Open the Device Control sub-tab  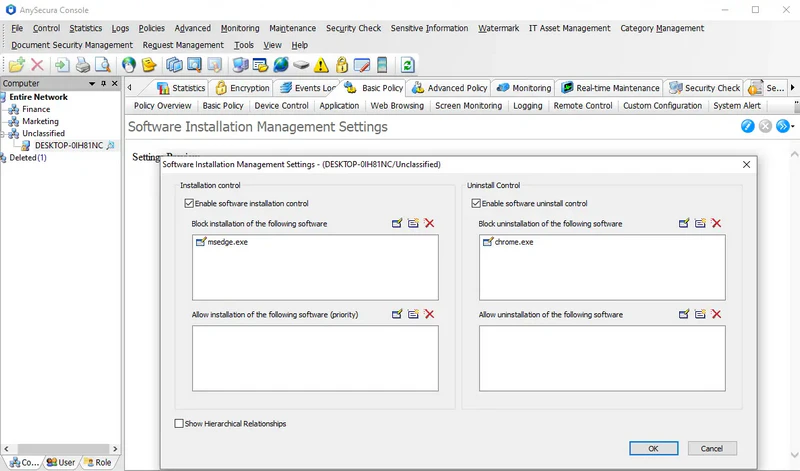[x=282, y=106]
